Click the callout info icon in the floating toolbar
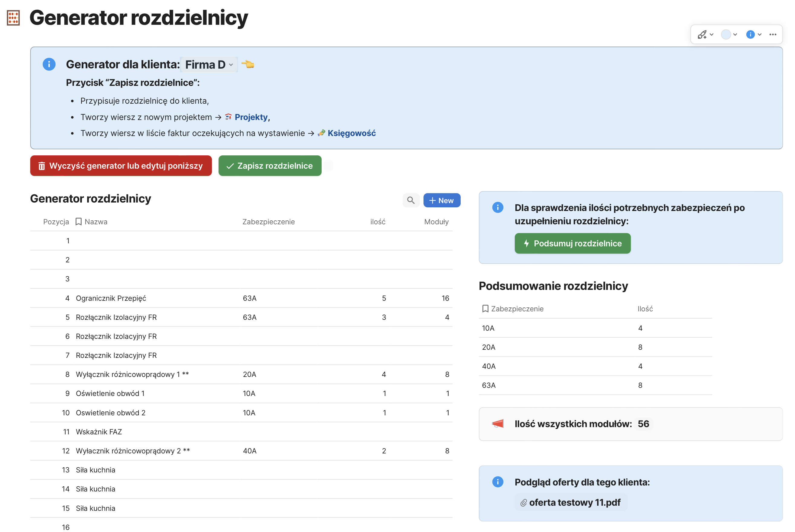The image size is (795, 532). point(750,34)
